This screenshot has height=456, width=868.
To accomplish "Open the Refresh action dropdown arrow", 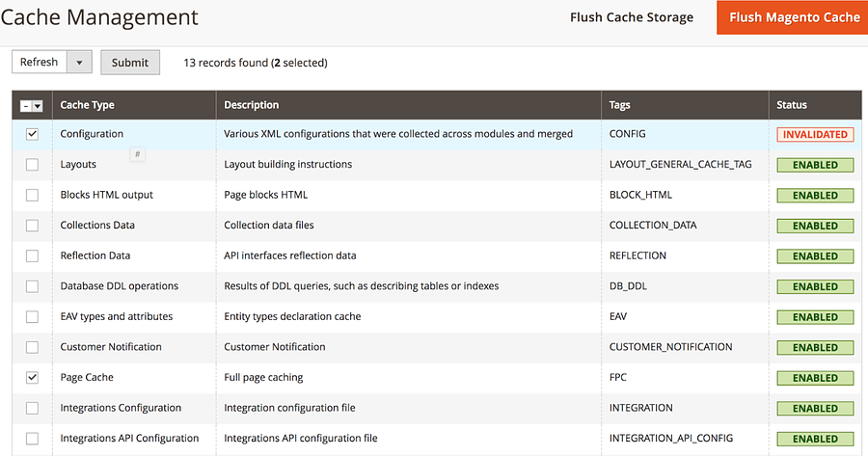I will pos(79,63).
